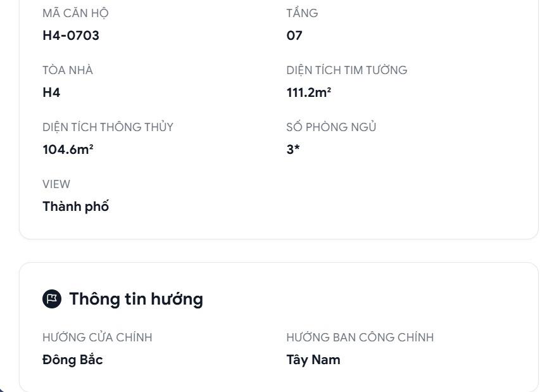Image resolution: width=540 pixels, height=392 pixels.
Task: Select the Tây Nam balcony direction value
Action: [x=313, y=360]
